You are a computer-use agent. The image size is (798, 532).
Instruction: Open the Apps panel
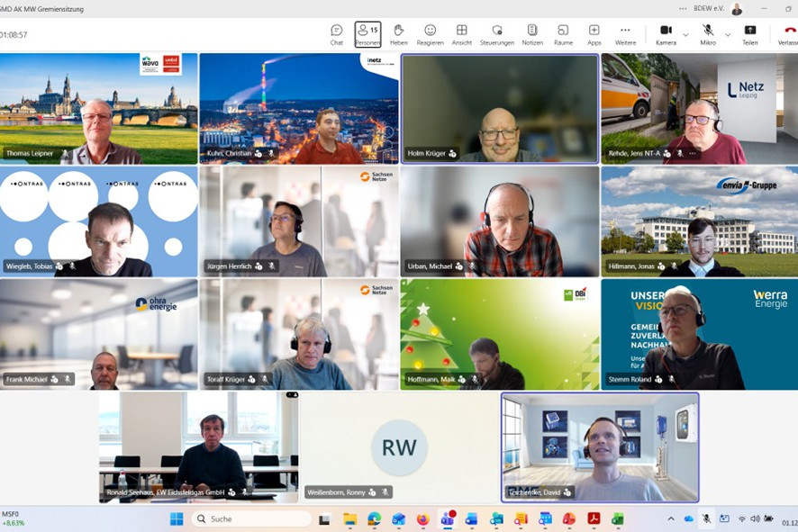pos(594,34)
